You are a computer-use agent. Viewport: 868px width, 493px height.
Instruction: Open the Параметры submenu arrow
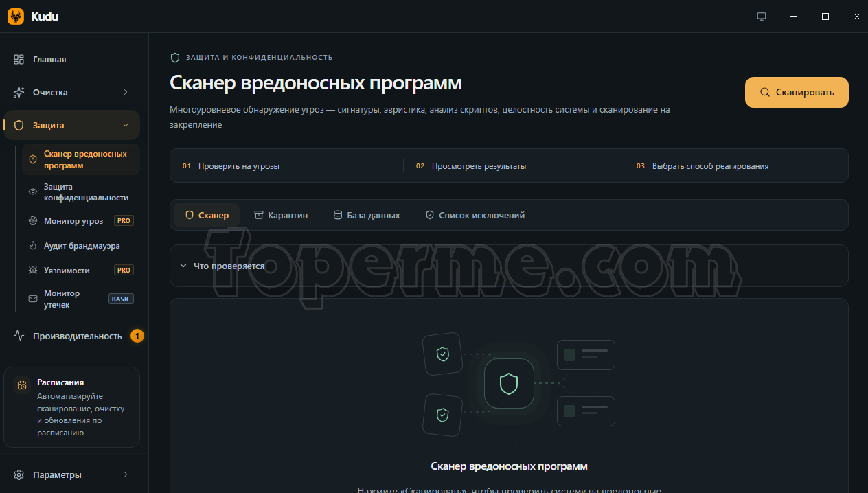click(x=126, y=474)
